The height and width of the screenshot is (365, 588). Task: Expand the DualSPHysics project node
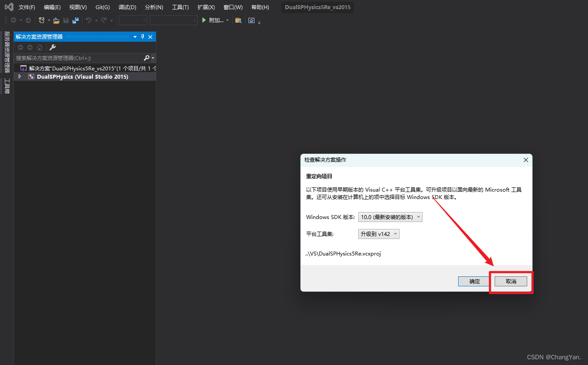point(19,76)
